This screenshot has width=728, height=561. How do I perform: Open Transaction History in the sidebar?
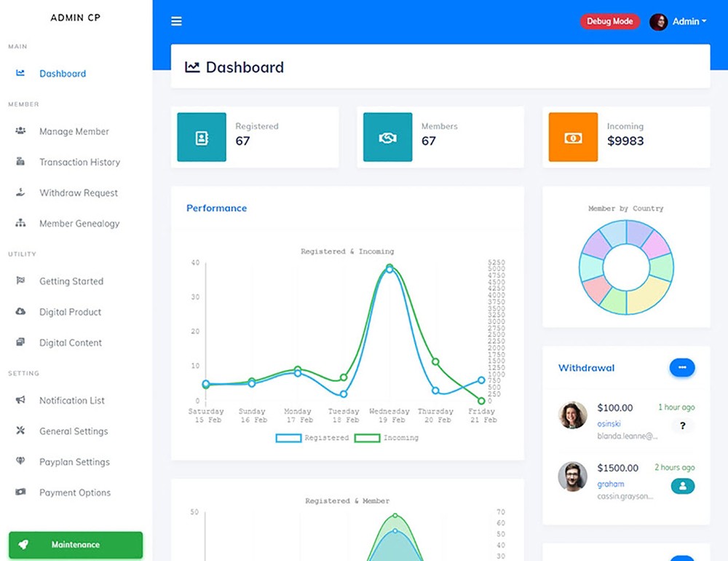79,162
